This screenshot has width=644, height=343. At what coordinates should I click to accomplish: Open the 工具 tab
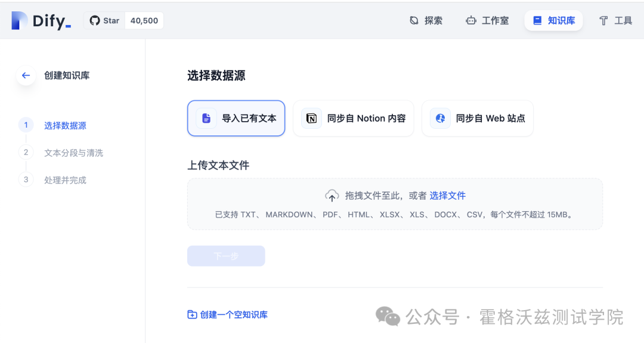pyautogui.click(x=615, y=20)
